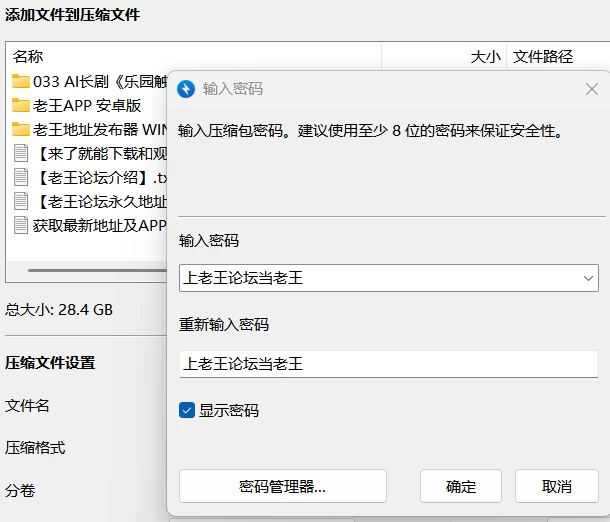Open the 密码管理器... button

[x=282, y=486]
